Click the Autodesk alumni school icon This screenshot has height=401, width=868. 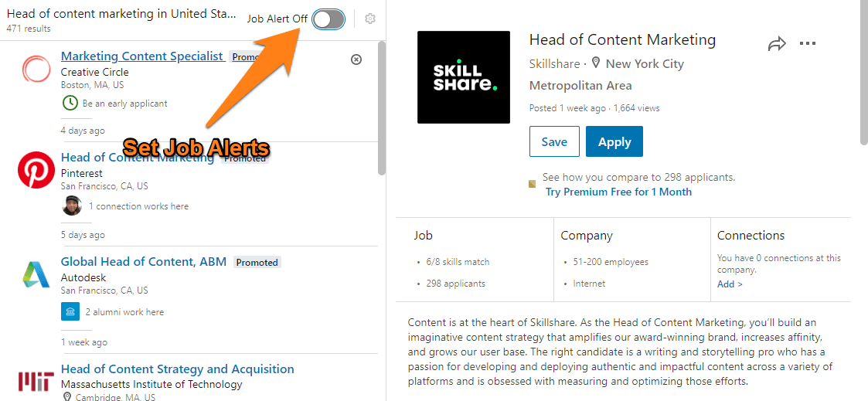point(70,311)
